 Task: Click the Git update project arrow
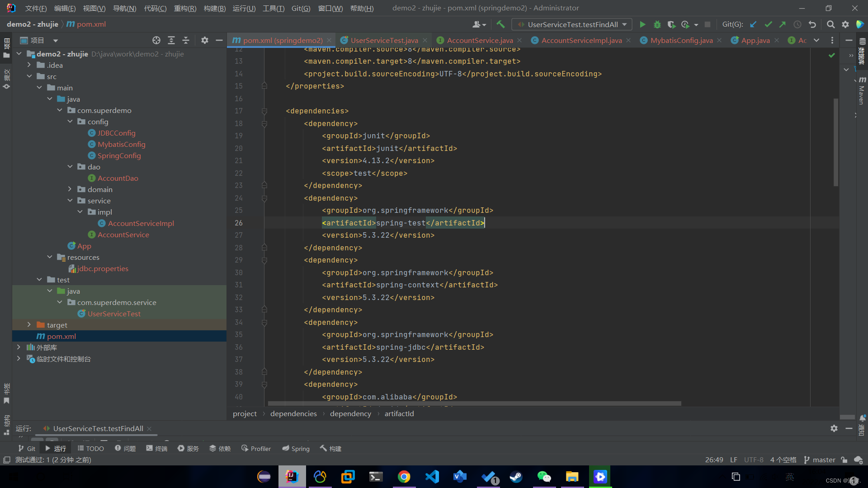point(753,24)
